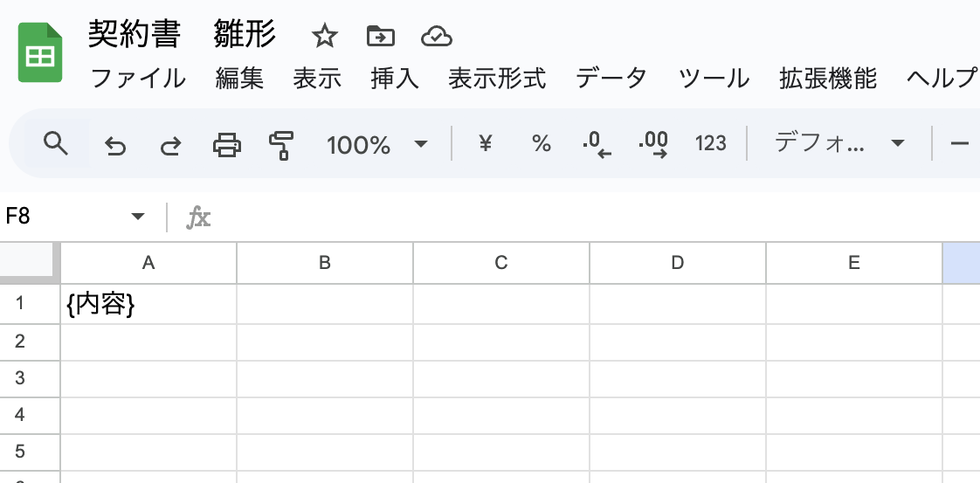Increase decimal places button
Viewport: 980px width, 483px height.
pos(652,145)
